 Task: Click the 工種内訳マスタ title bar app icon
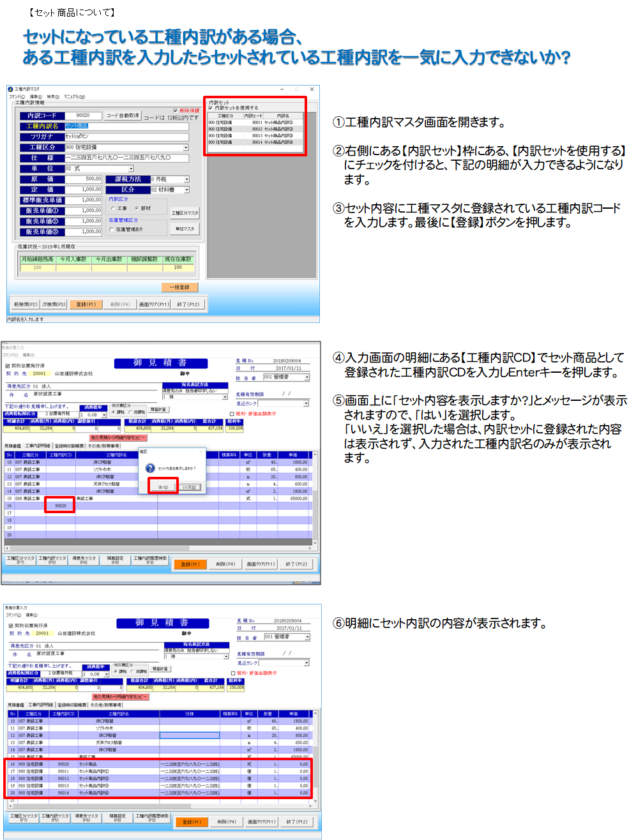point(10,89)
